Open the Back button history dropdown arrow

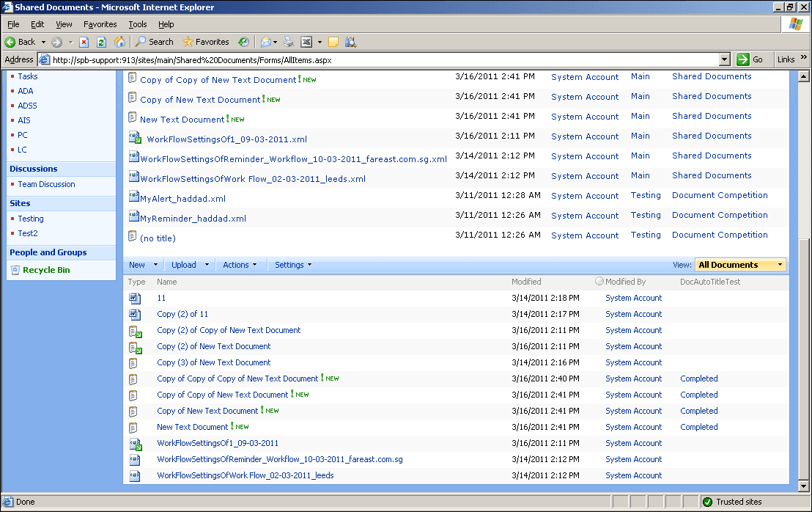pos(43,42)
